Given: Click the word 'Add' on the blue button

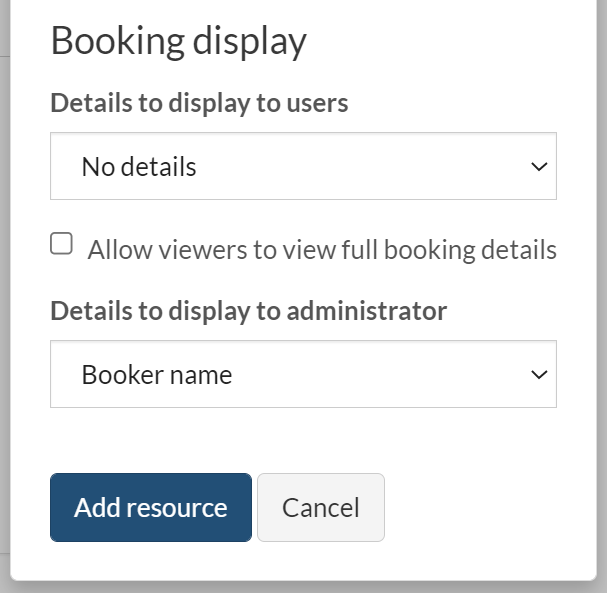Looking at the screenshot, I should pos(96,508).
